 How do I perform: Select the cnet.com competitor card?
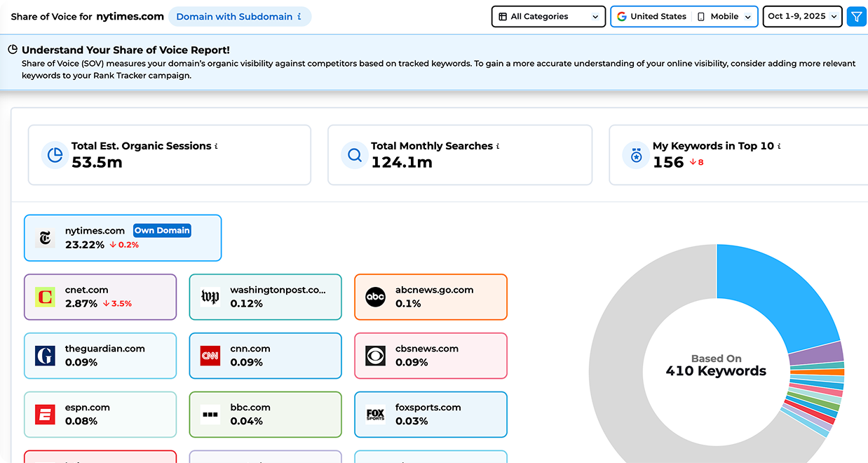click(100, 297)
